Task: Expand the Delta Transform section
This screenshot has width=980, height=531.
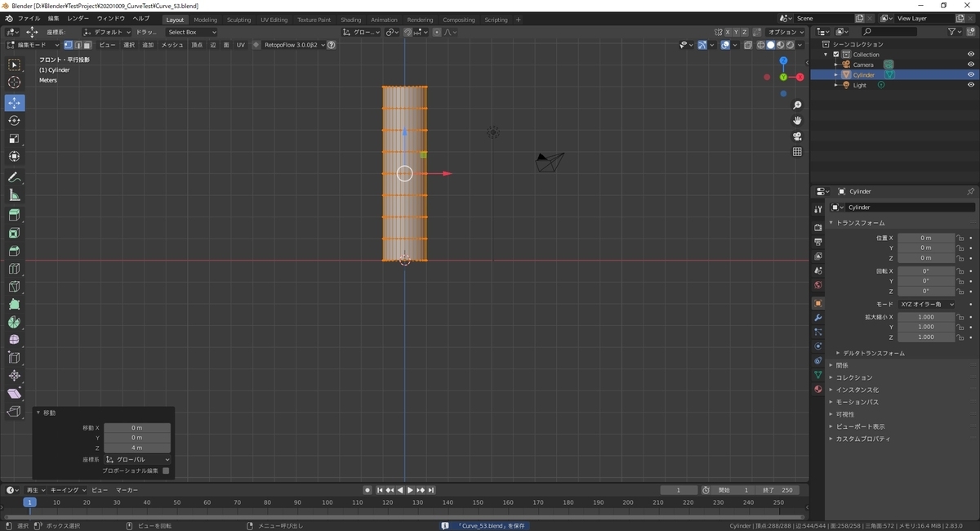Action: [x=873, y=353]
